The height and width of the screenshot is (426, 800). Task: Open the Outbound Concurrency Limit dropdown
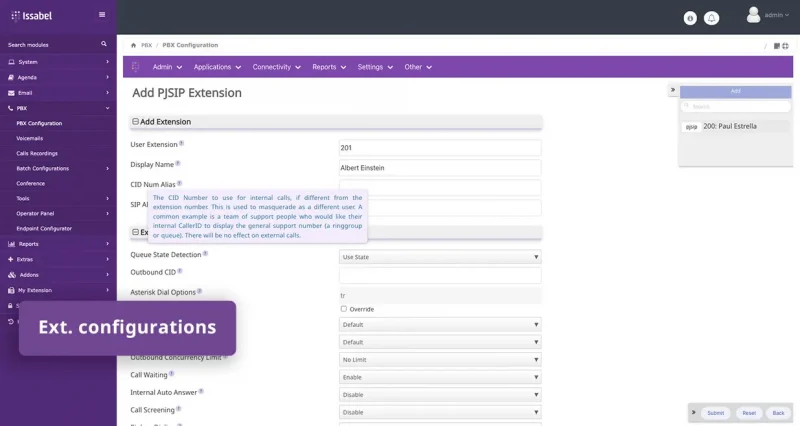(440, 359)
